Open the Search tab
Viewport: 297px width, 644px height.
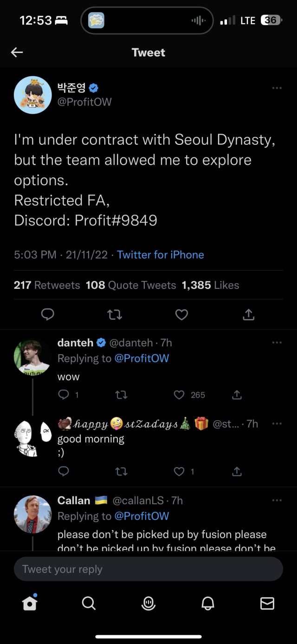click(89, 603)
